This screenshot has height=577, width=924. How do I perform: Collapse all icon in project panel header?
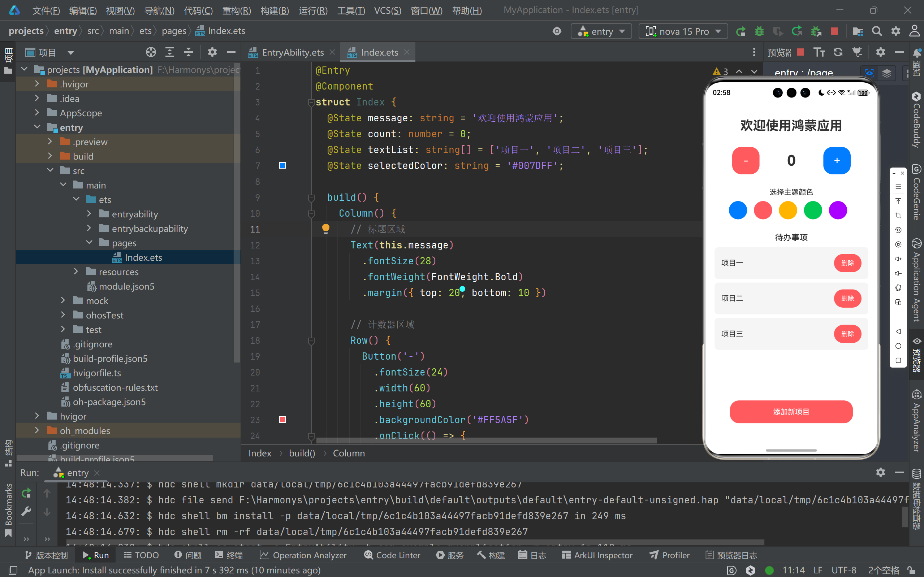tap(189, 52)
